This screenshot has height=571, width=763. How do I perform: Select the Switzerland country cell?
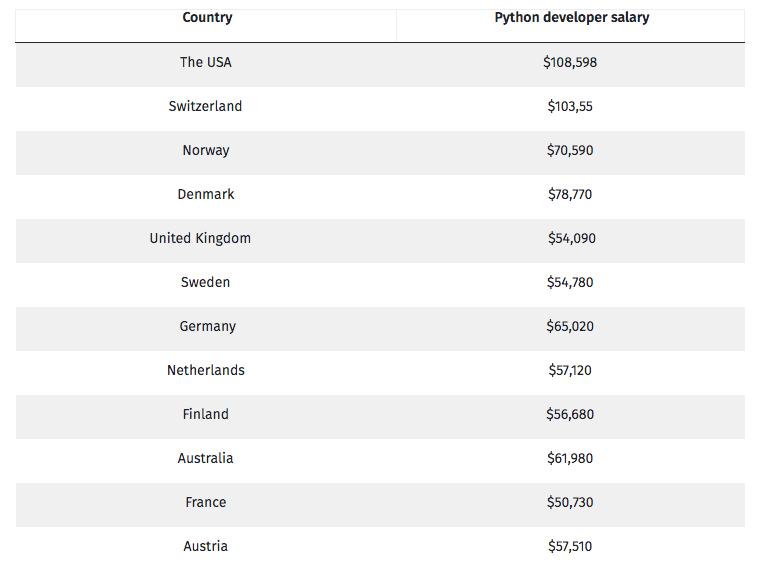coord(206,106)
